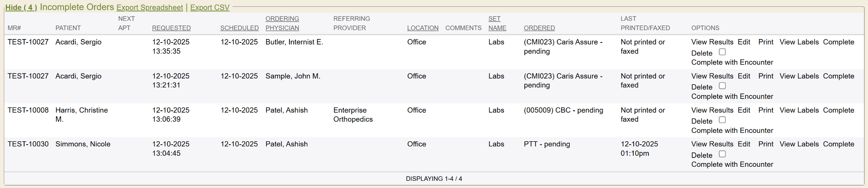Click the Export CSV link
Viewport: 868px width, 188px height.
(210, 8)
